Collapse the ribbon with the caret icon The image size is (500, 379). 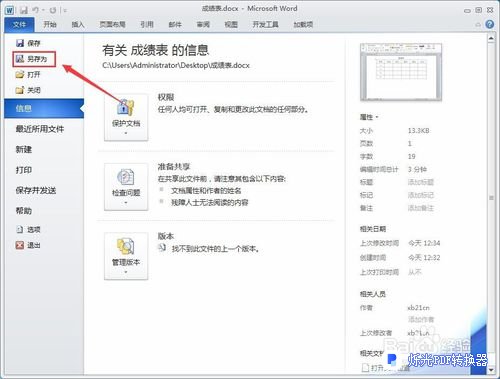[478, 25]
